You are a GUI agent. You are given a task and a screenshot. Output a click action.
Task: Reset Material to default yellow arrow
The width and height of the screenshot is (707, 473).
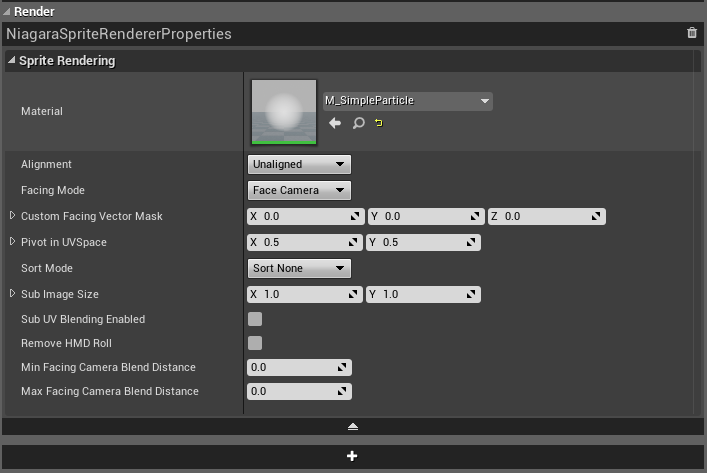[x=379, y=123]
